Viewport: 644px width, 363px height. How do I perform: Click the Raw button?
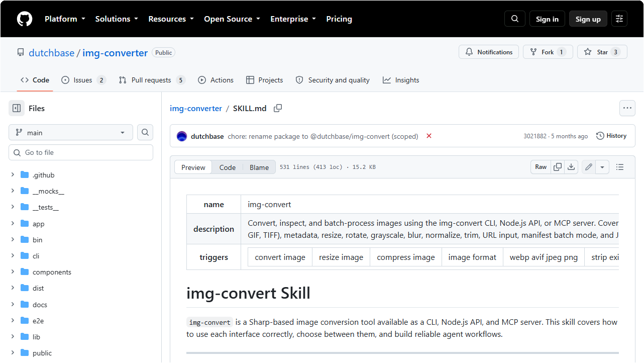(541, 167)
